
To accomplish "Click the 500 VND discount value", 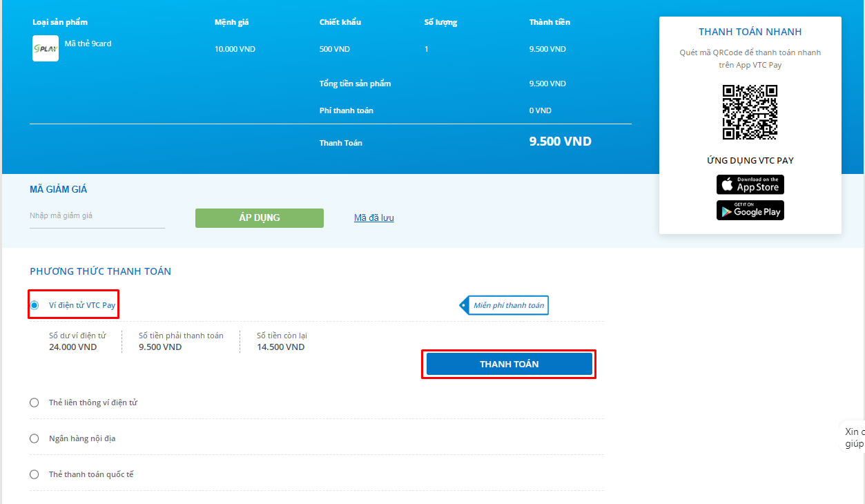I will 335,49.
